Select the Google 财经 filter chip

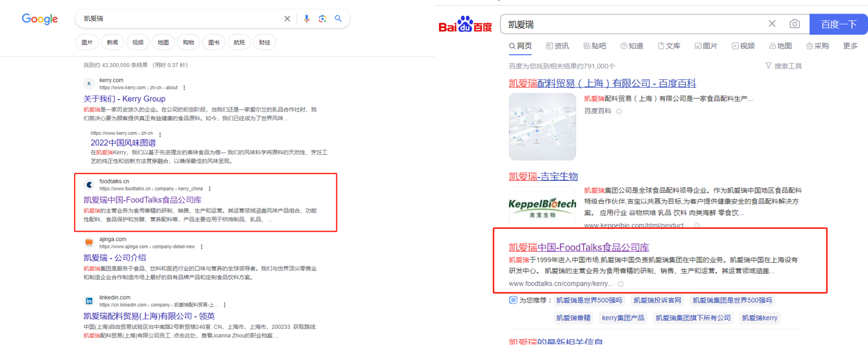264,42
